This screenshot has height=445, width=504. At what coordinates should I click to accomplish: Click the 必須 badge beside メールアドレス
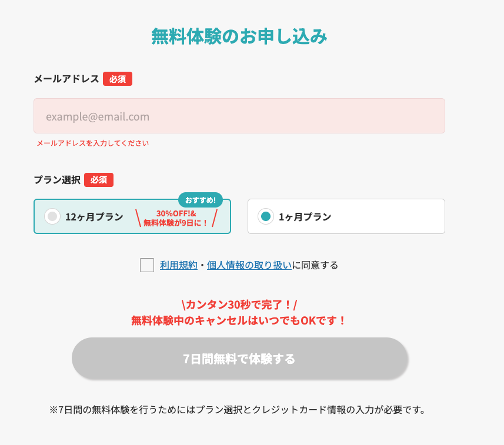(x=118, y=79)
